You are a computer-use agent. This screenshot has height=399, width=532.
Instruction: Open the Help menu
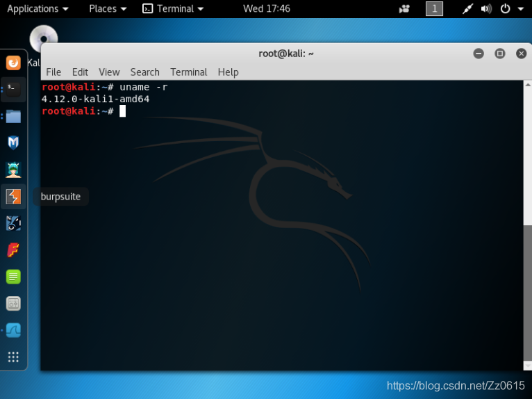click(228, 72)
